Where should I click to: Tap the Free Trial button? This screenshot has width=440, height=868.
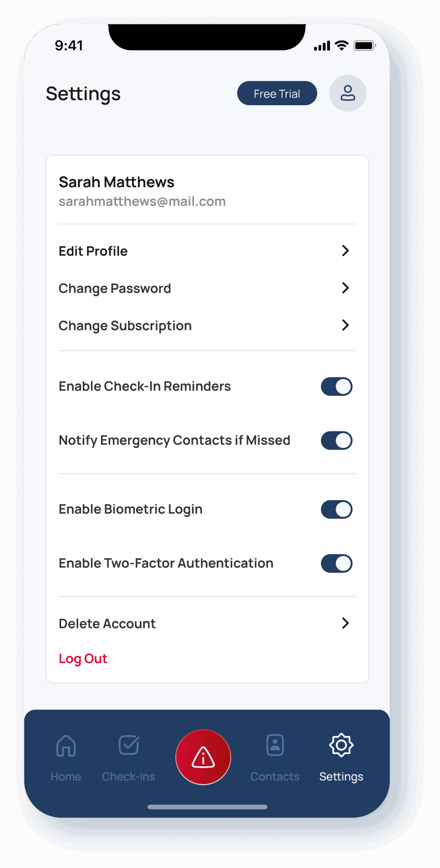point(277,93)
